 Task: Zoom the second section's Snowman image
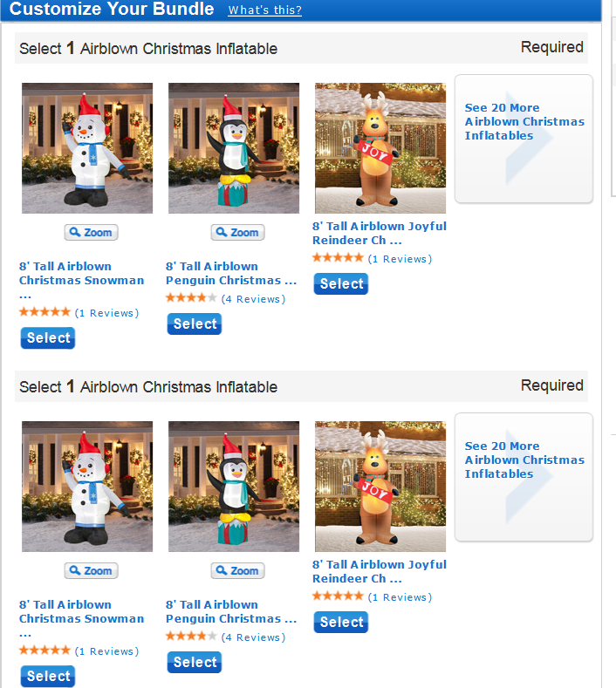click(91, 570)
